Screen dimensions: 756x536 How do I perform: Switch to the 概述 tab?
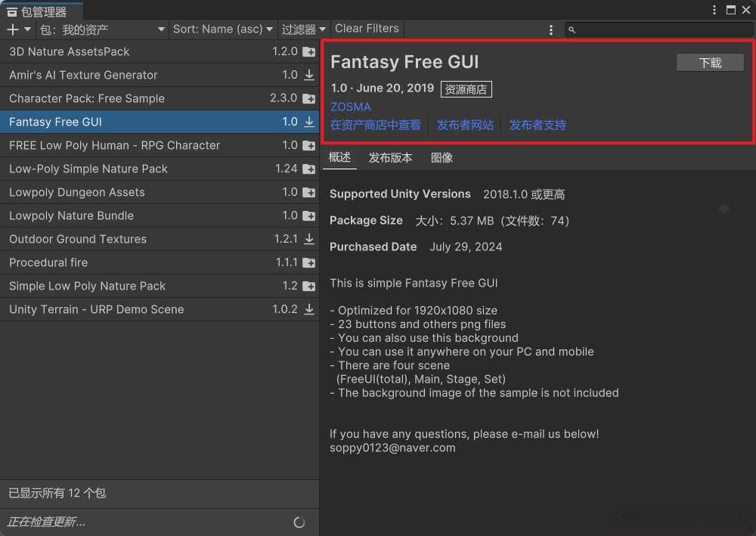pyautogui.click(x=339, y=157)
